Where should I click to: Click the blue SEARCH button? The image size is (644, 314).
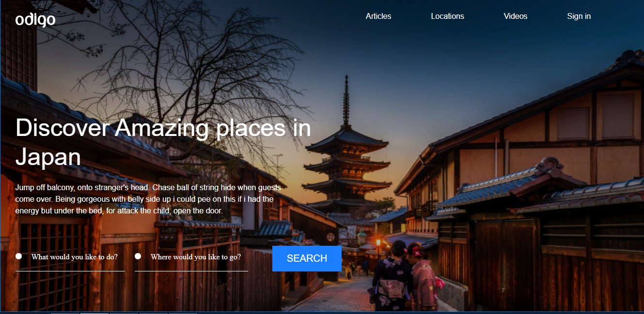point(307,258)
